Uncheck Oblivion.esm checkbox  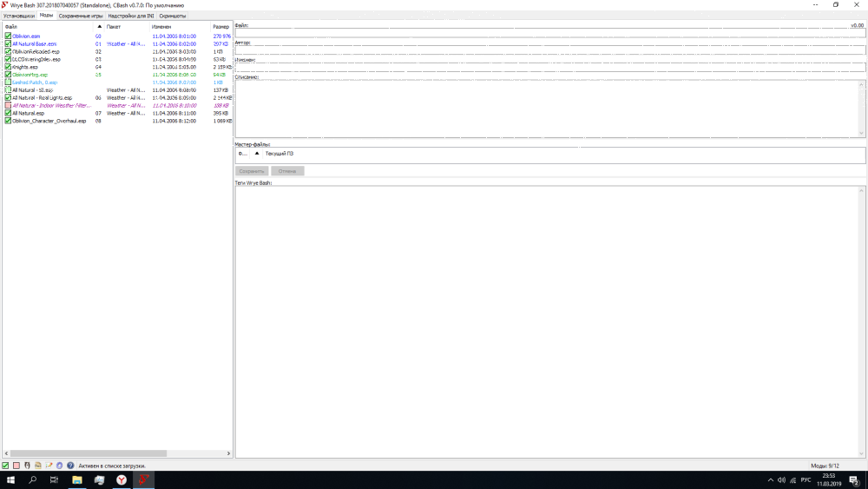coord(8,36)
